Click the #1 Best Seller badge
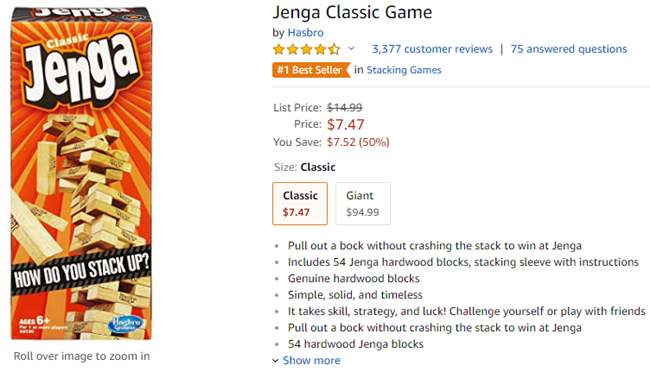650x371 pixels. (311, 70)
